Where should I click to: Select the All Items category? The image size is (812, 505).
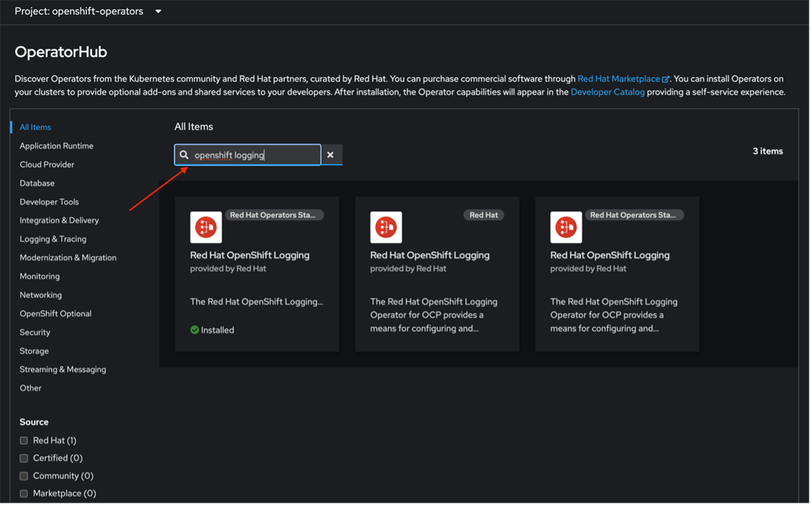[x=35, y=127]
